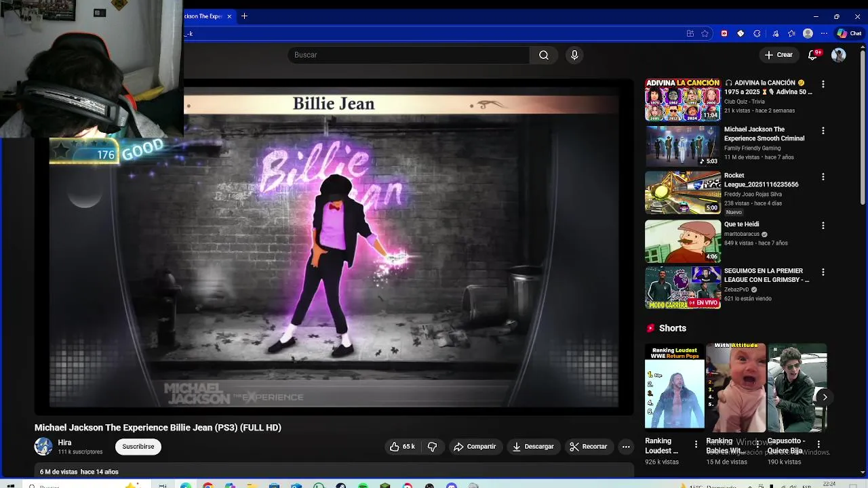868x488 pixels.
Task: Dislike the video with thumbs-down icon
Action: click(x=432, y=447)
